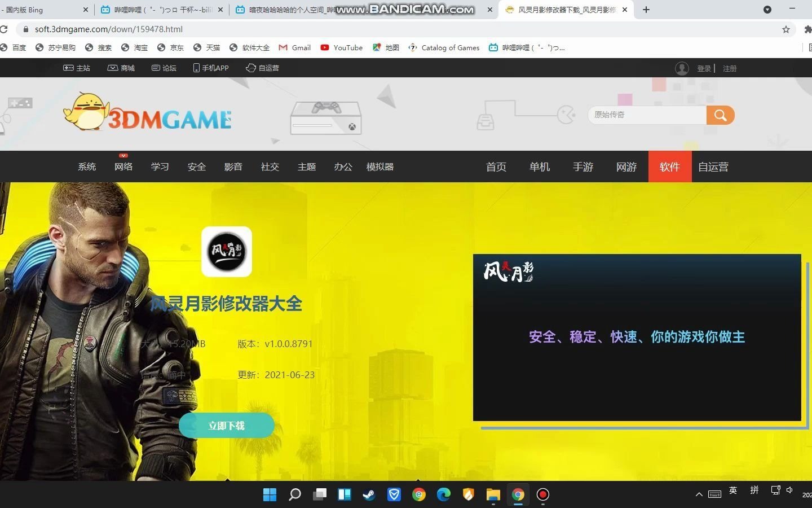Open the Gmail bookmark
The width and height of the screenshot is (812, 508).
pyautogui.click(x=295, y=48)
